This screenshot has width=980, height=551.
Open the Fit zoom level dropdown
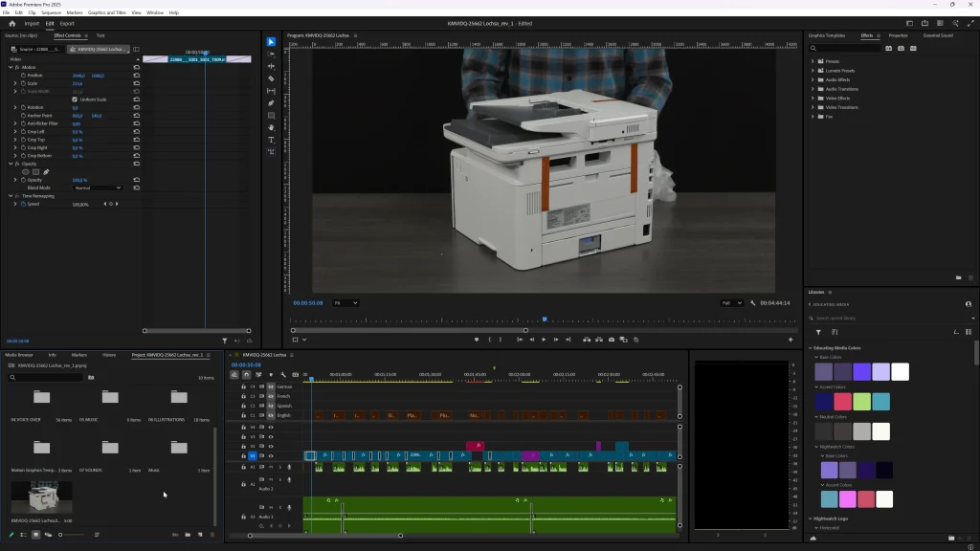[x=345, y=302]
